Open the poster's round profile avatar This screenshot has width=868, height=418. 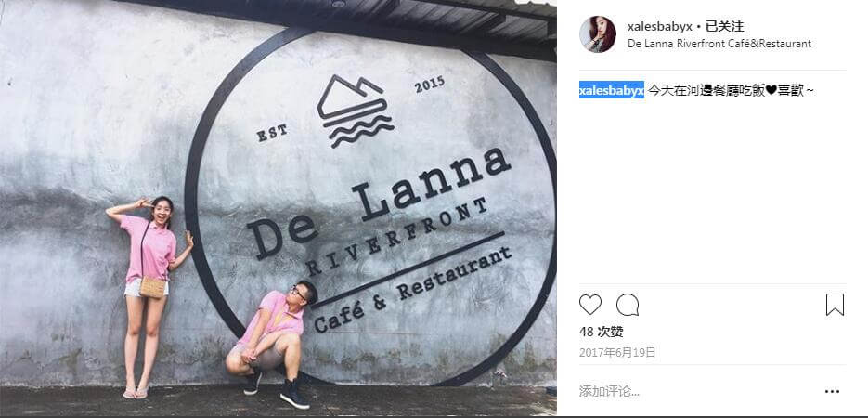pos(598,33)
